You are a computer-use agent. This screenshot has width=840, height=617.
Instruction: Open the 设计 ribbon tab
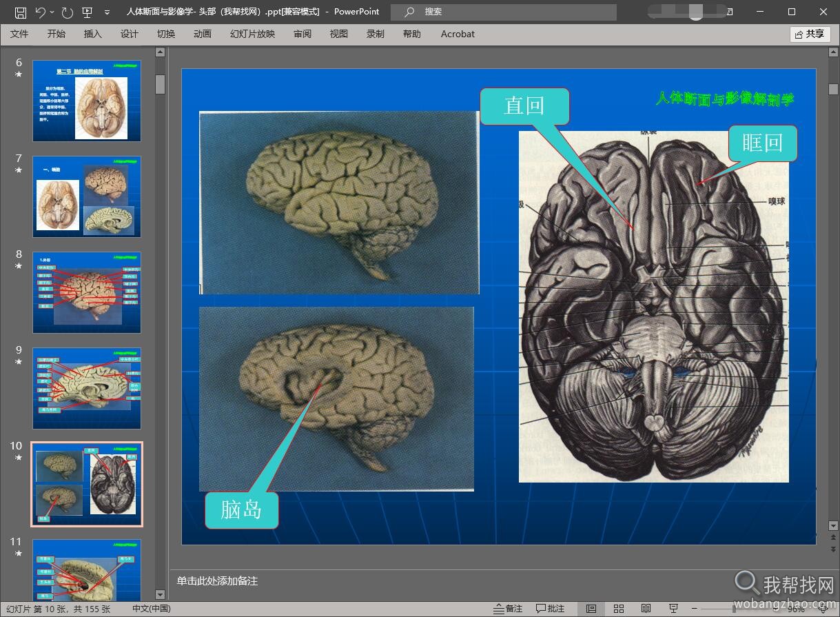[130, 34]
